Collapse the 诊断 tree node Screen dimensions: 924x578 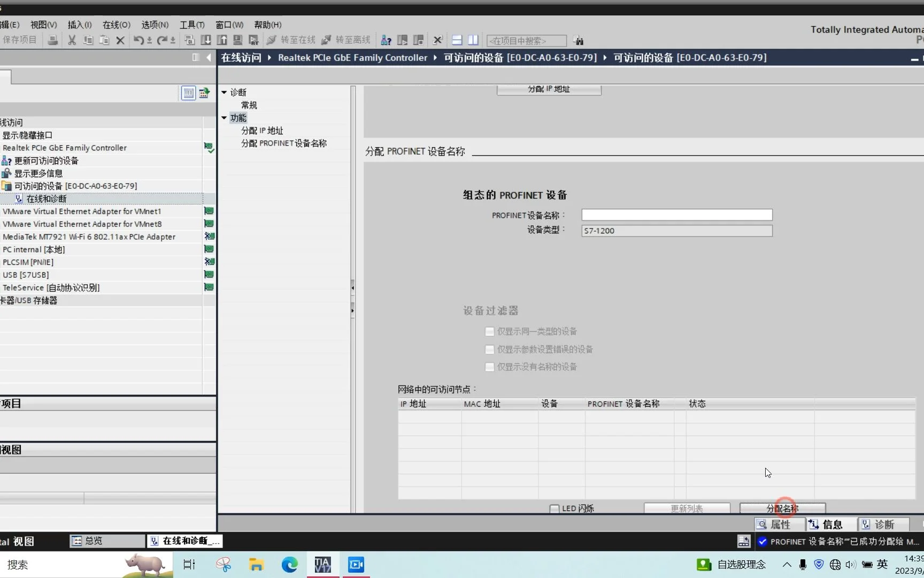225,92
